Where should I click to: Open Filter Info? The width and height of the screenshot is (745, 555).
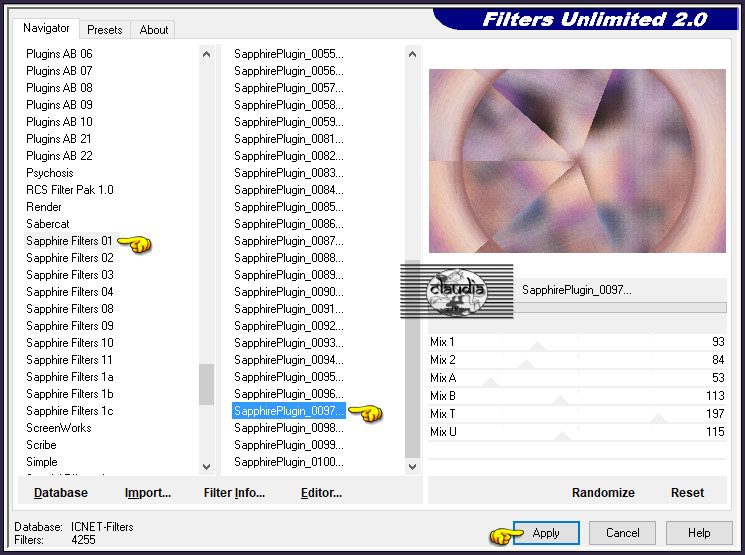point(234,493)
